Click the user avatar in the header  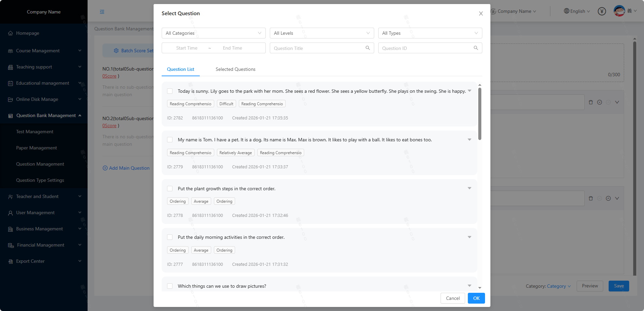[619, 11]
